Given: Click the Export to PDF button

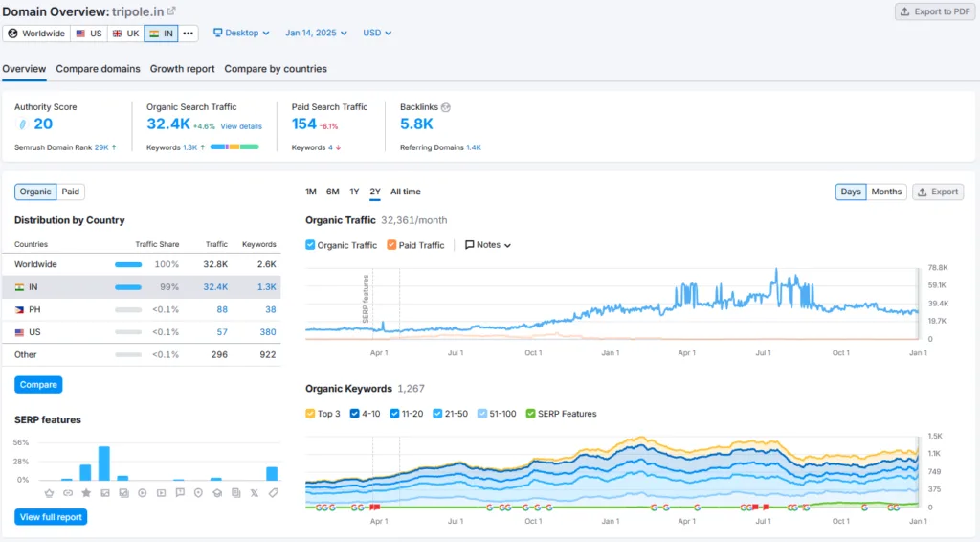Looking at the screenshot, I should coord(935,11).
